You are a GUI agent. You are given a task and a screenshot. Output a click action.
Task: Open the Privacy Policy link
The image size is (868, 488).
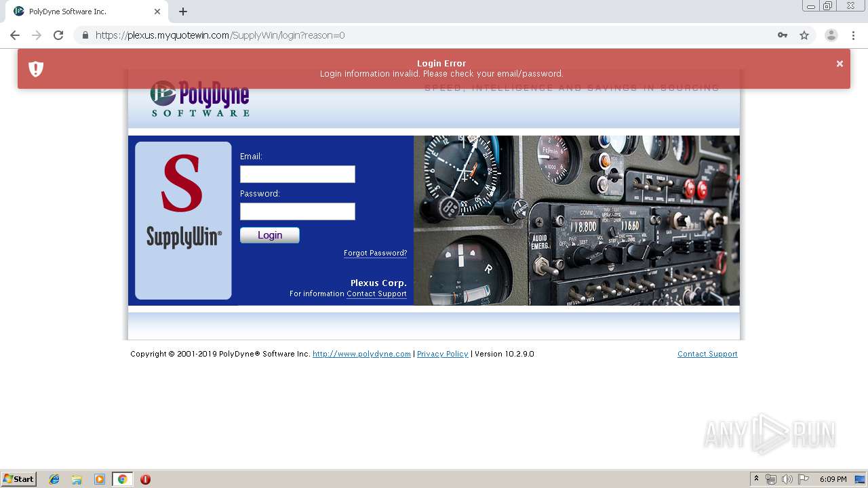tap(442, 354)
